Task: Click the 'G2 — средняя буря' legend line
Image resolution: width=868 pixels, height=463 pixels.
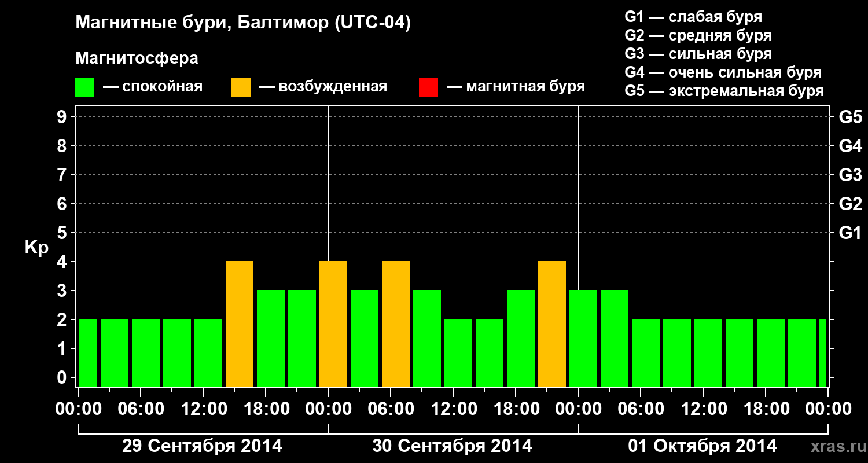Action: click(698, 35)
